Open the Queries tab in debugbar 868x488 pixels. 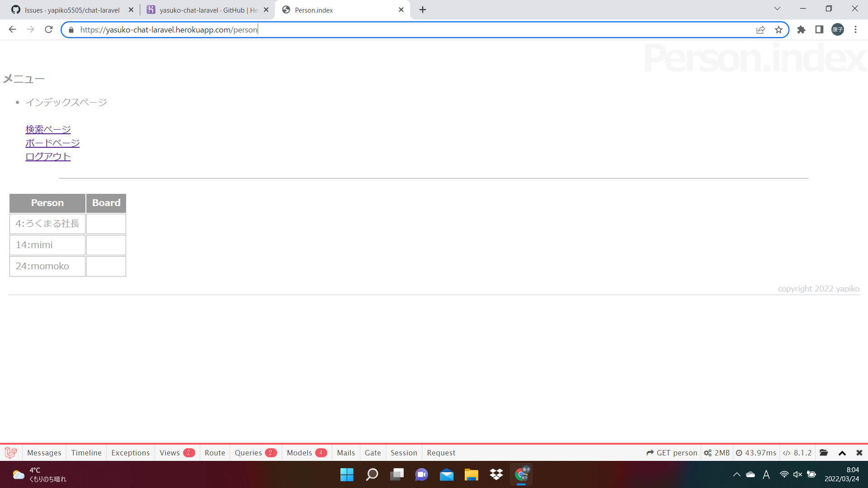coord(255,453)
